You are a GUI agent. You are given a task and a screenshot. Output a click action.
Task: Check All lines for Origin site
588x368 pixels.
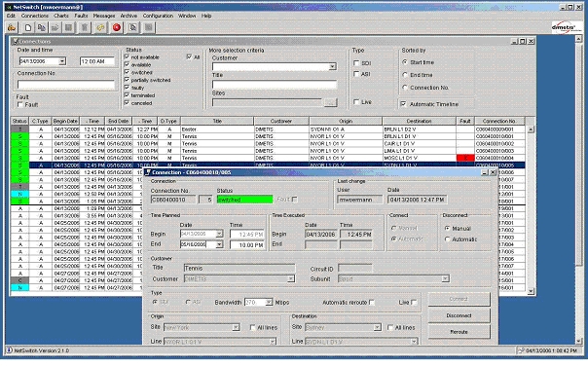pos(253,327)
